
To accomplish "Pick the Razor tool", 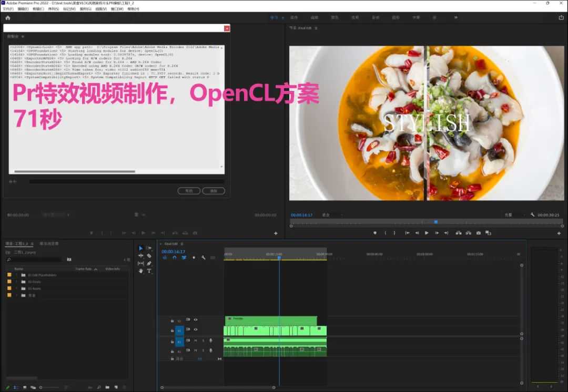I will (x=149, y=255).
